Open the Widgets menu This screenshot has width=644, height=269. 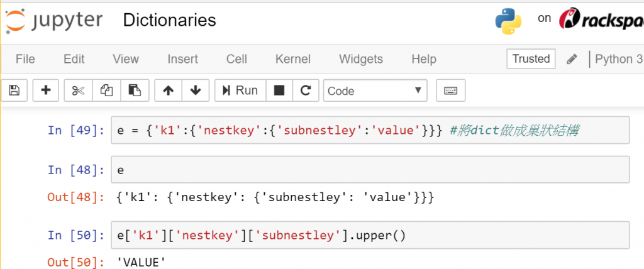361,59
